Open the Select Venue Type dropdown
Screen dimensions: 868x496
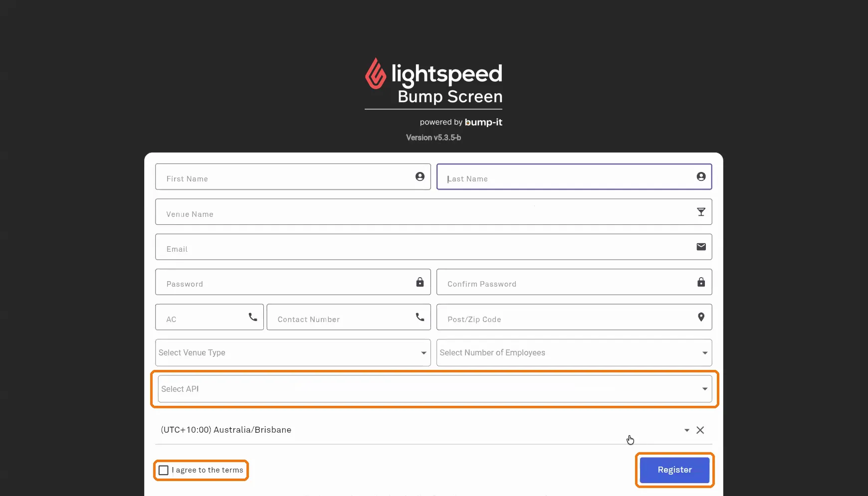coord(293,352)
